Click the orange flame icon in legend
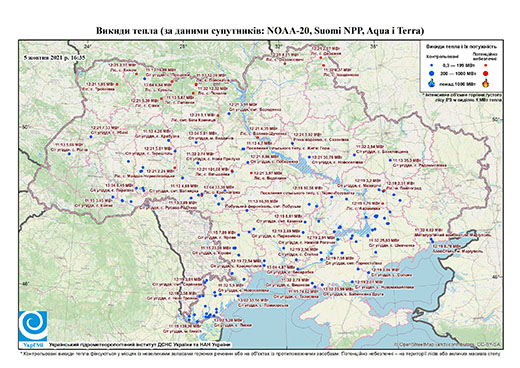520x368 pixels. pos(486,83)
